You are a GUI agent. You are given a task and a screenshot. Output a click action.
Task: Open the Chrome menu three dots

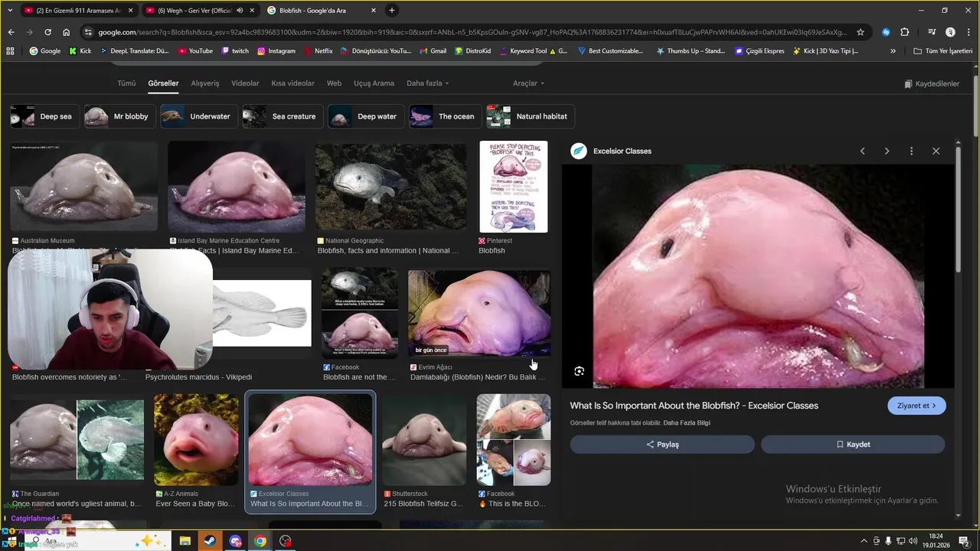[969, 32]
